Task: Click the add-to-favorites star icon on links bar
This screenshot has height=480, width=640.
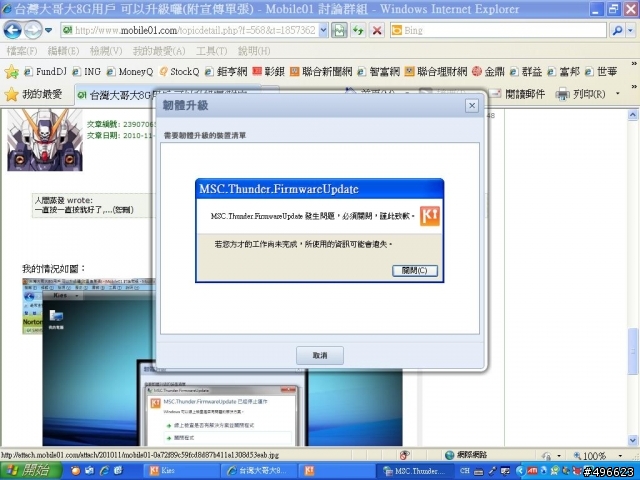Action: coord(12,72)
